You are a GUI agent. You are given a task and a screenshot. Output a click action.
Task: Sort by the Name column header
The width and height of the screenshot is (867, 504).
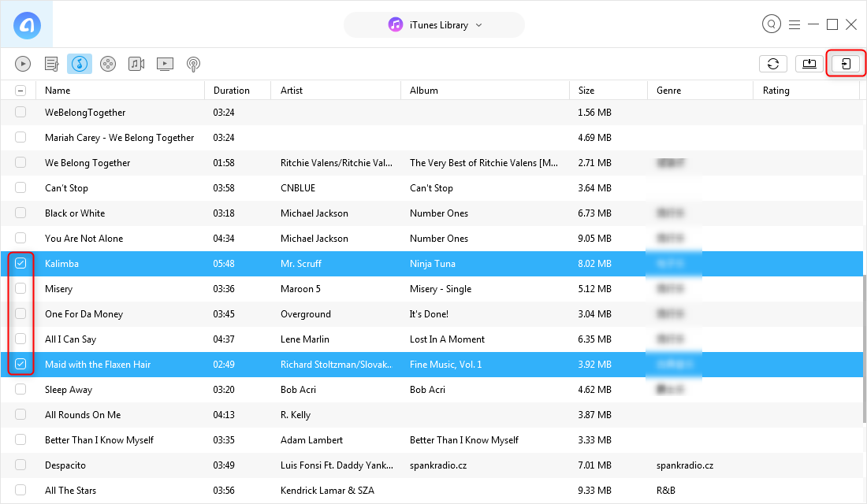[x=120, y=91]
